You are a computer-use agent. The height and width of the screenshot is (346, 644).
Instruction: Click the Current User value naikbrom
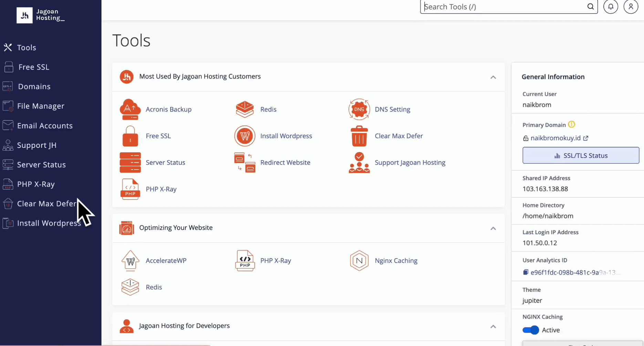point(537,105)
